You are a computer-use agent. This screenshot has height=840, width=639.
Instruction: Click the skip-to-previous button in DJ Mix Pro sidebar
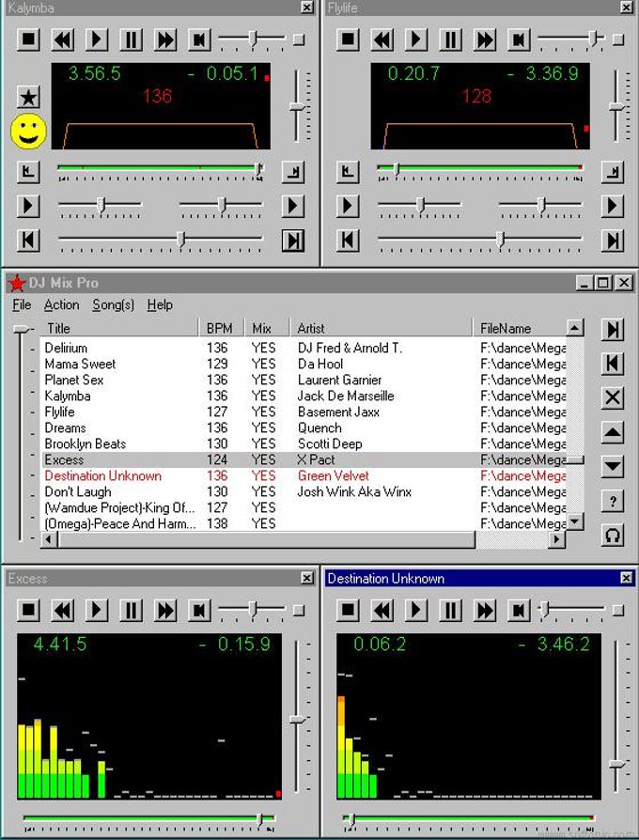[613, 365]
